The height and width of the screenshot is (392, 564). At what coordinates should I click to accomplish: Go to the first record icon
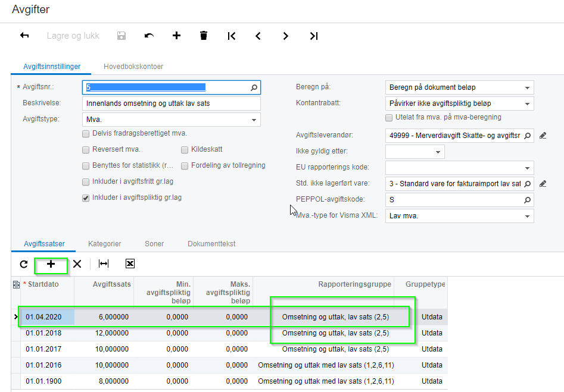pyautogui.click(x=231, y=36)
